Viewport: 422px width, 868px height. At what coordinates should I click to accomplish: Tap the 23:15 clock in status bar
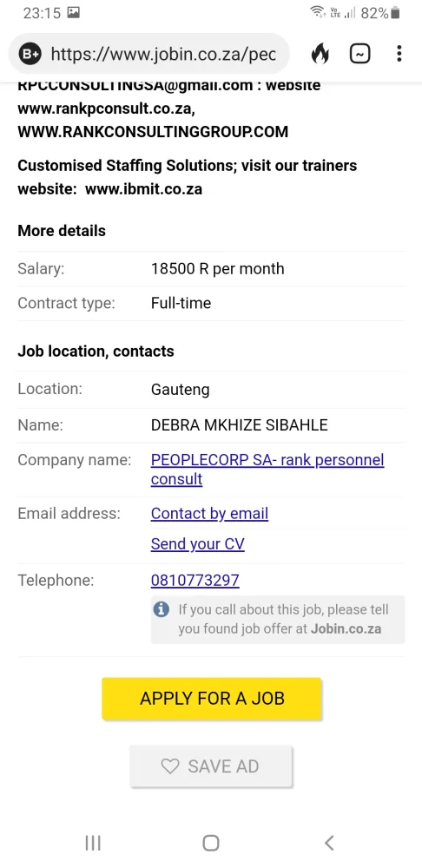[x=42, y=13]
